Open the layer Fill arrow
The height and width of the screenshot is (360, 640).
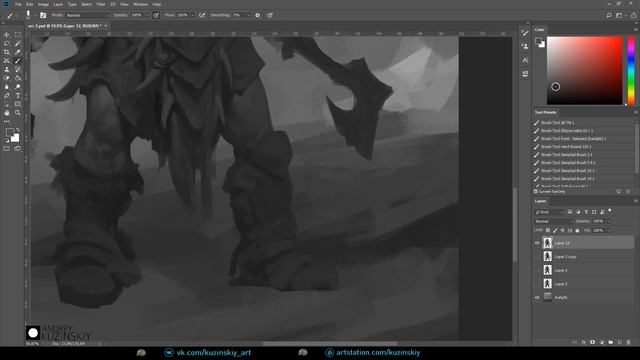(x=609, y=231)
